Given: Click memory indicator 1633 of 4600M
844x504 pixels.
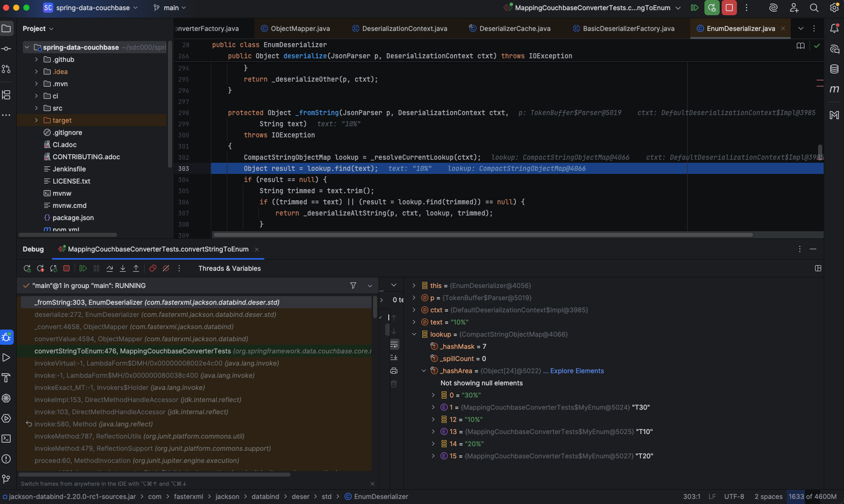Looking at the screenshot, I should coord(812,496).
